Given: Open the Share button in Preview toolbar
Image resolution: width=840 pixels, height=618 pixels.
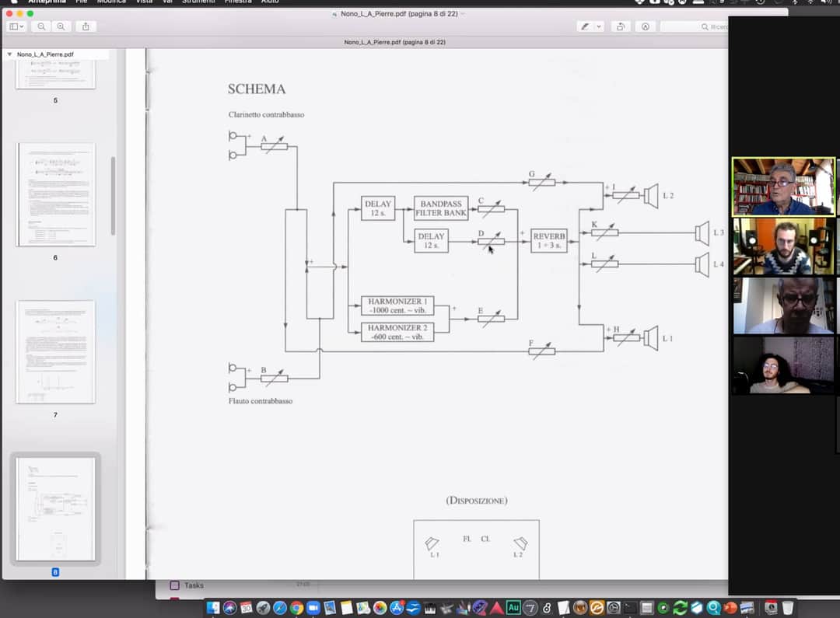Looking at the screenshot, I should pyautogui.click(x=86, y=26).
